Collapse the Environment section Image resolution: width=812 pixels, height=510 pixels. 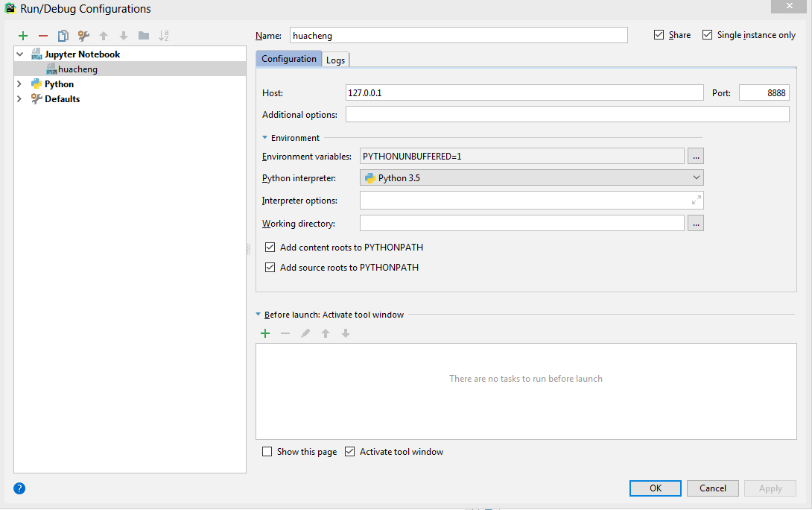[264, 137]
